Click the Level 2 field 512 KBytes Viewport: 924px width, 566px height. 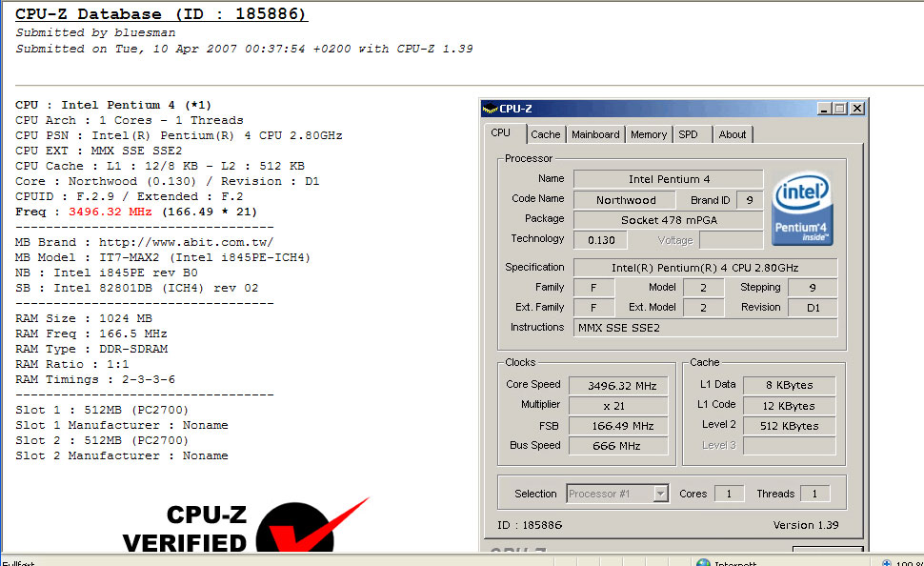point(790,426)
